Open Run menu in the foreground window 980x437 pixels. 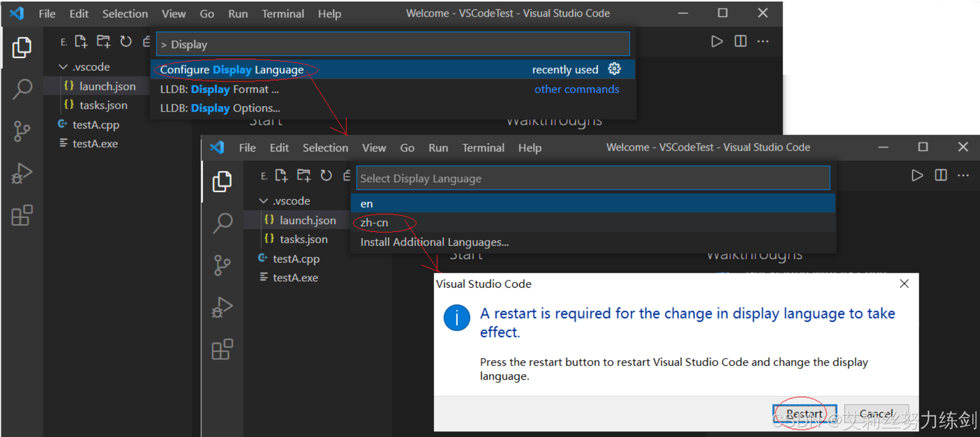point(438,148)
